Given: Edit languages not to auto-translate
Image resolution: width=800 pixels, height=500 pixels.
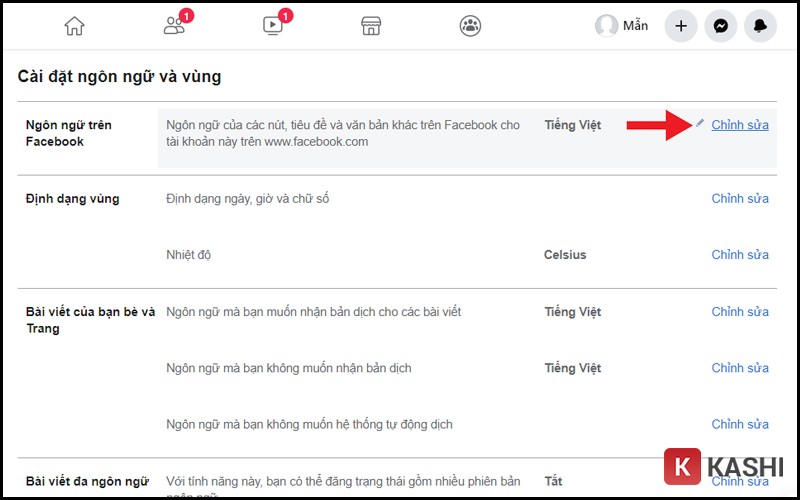Looking at the screenshot, I should click(x=740, y=424).
